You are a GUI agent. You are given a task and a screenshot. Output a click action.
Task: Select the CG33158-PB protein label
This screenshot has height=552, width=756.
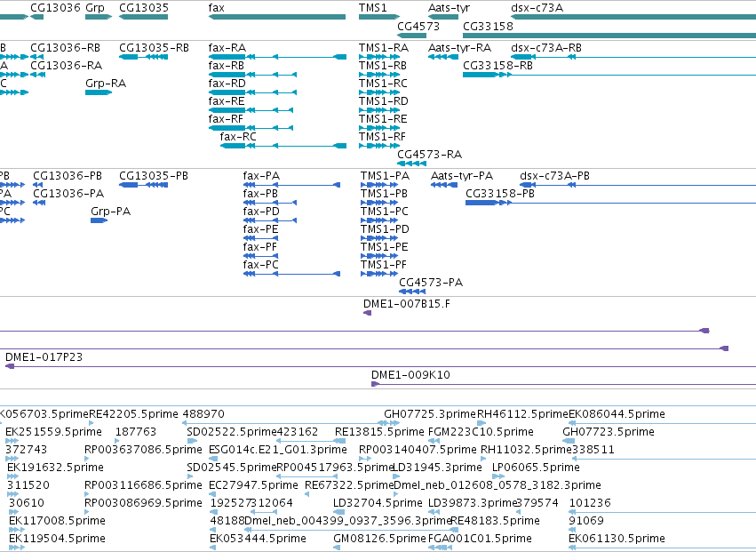point(500,194)
